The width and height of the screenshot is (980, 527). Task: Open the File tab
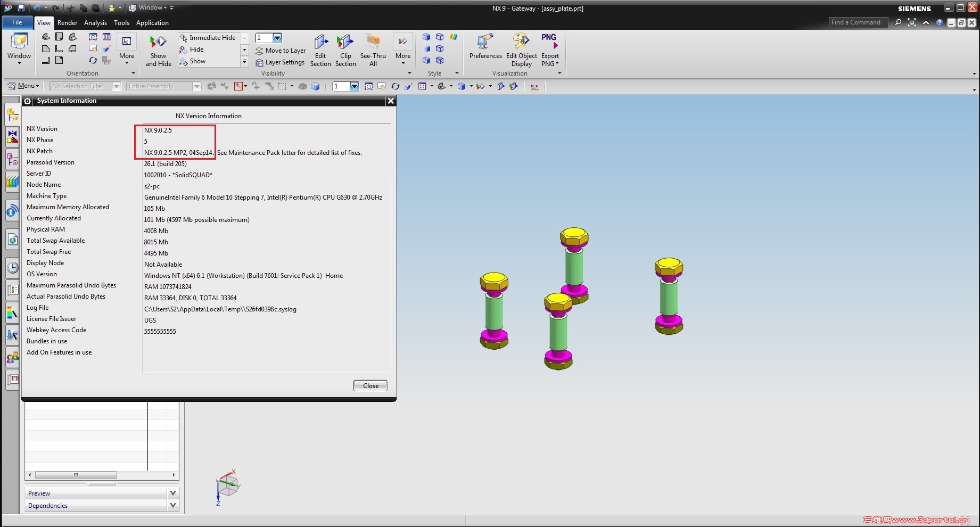click(17, 22)
